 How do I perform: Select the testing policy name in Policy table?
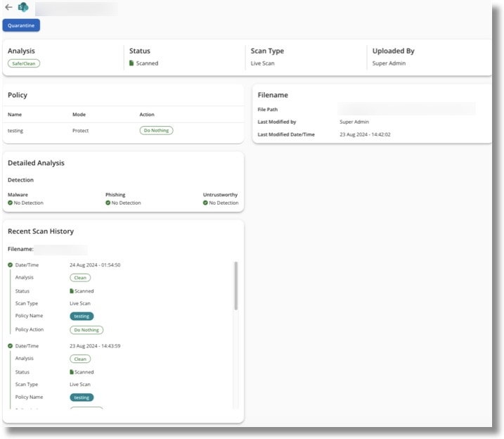tap(15, 131)
